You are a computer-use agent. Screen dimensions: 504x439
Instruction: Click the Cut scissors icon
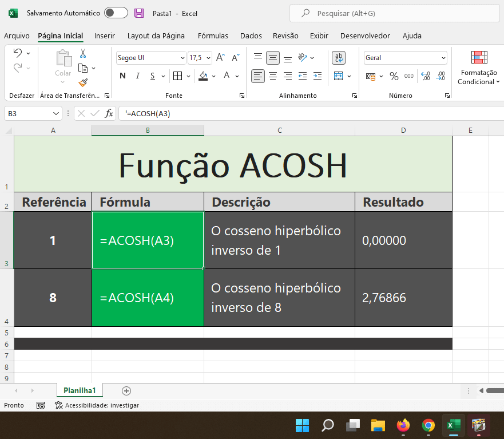coord(83,53)
